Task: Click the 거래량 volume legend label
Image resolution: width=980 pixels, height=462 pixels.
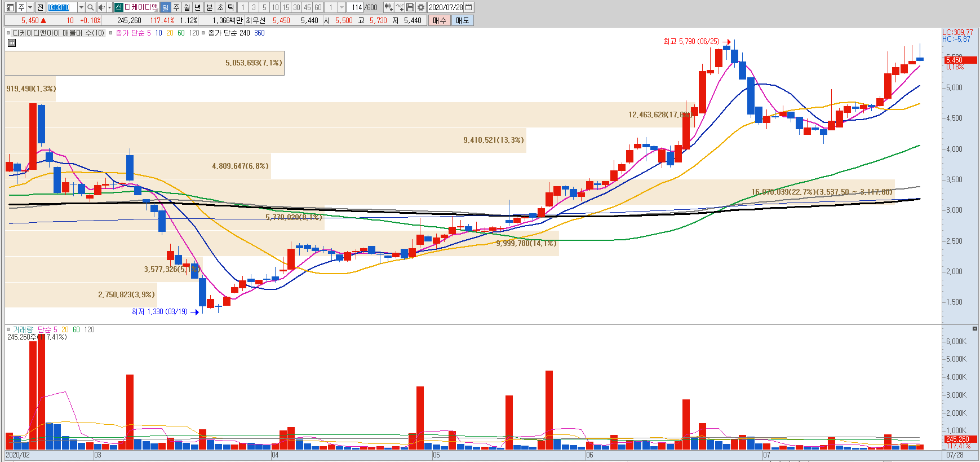Action: pos(23,329)
